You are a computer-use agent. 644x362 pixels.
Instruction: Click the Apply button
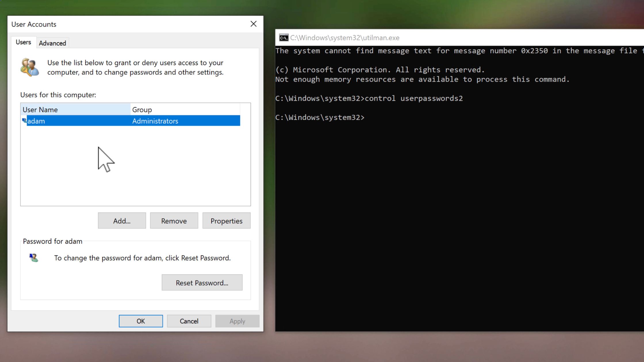(237, 321)
